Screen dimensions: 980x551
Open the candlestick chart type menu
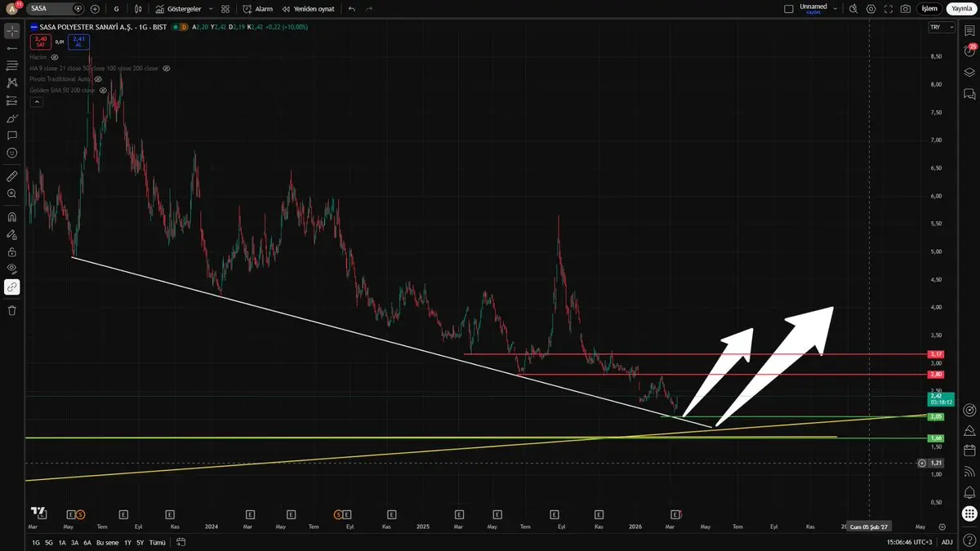point(138,8)
